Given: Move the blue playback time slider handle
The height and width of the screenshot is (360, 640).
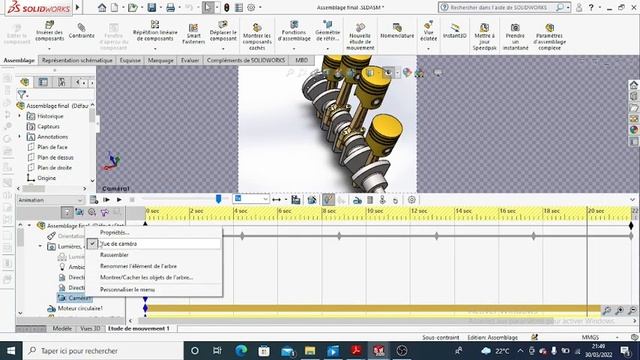Looking at the screenshot, I should (218, 199).
